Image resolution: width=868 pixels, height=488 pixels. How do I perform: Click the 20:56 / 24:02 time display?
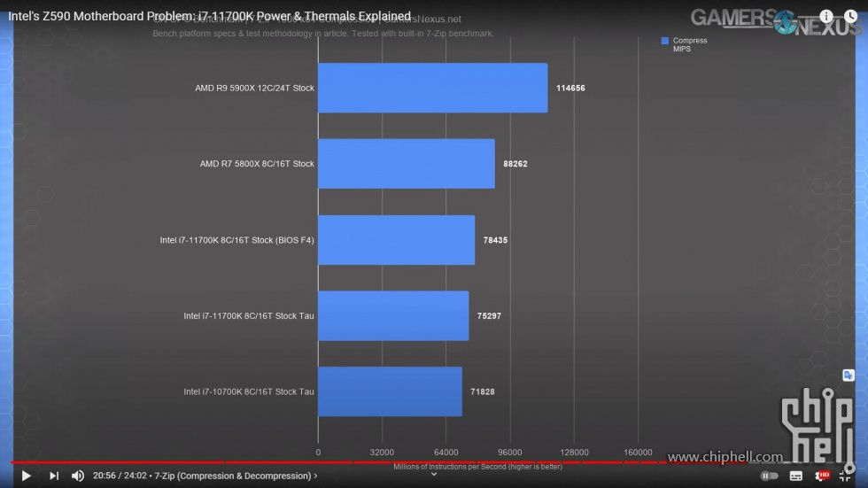(x=120, y=476)
